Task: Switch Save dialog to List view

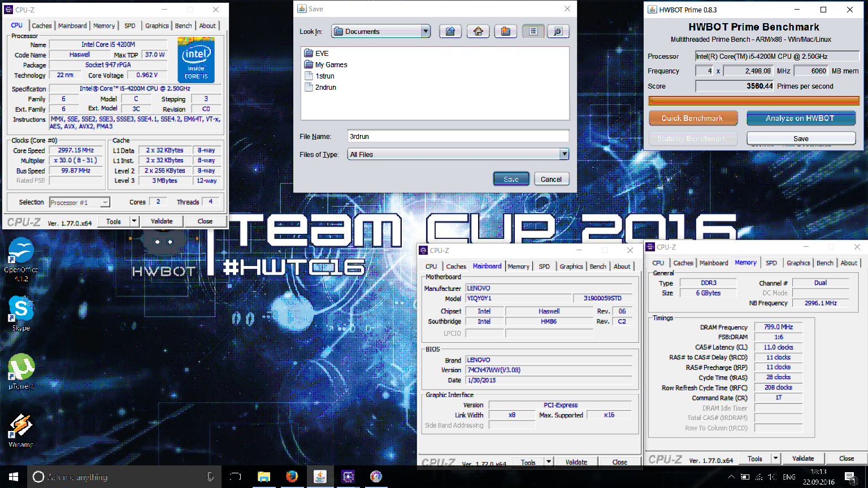Action: pyautogui.click(x=533, y=32)
